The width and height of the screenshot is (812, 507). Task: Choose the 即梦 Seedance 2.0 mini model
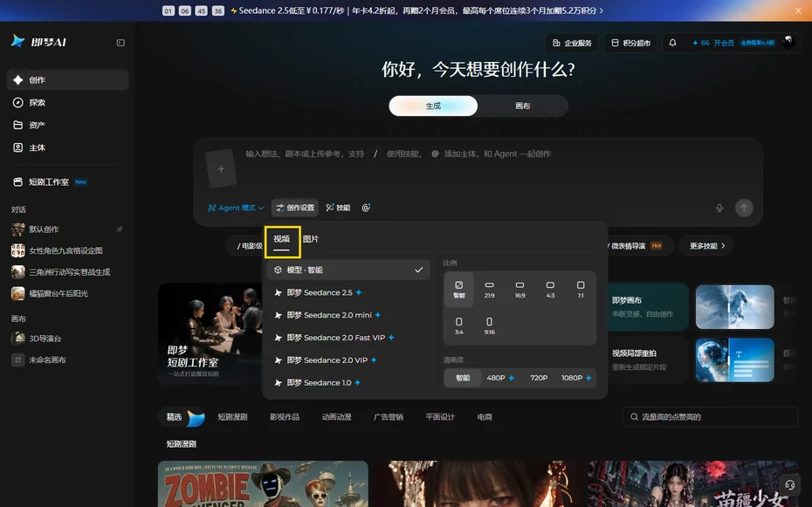point(348,315)
